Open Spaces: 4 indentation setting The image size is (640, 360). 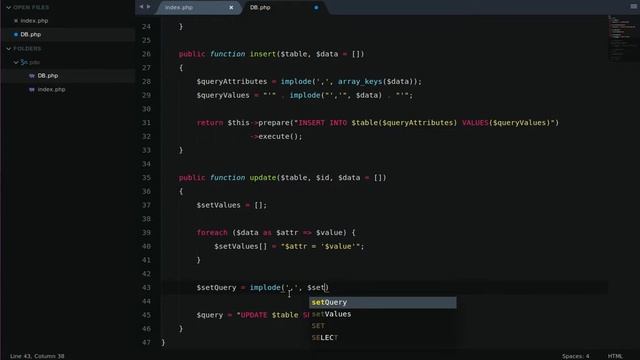tap(576, 356)
